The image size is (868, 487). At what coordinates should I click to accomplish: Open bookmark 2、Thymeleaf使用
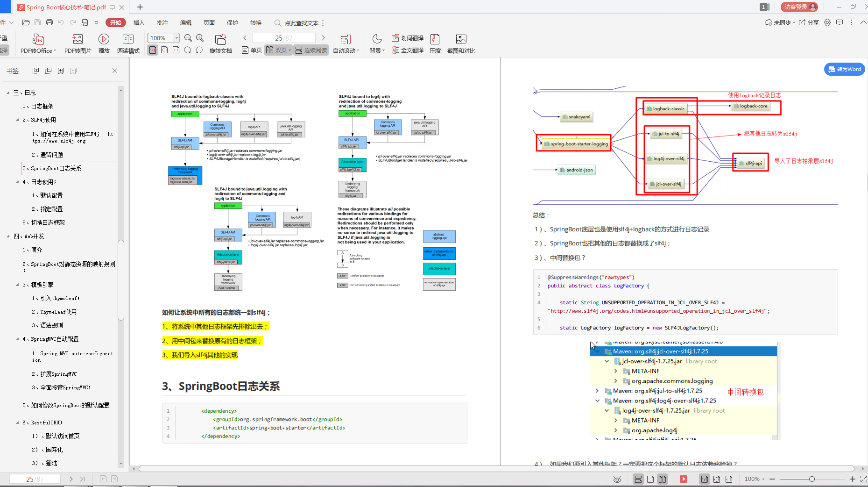(54, 312)
